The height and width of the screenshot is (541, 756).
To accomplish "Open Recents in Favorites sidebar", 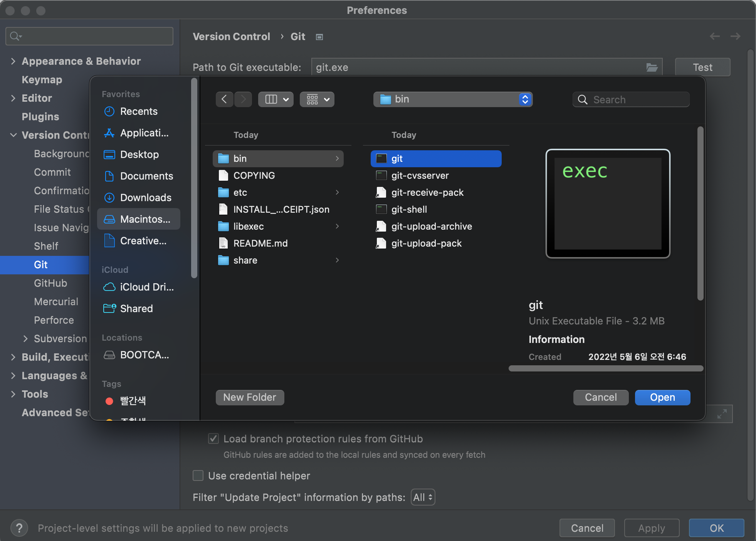I will click(138, 111).
